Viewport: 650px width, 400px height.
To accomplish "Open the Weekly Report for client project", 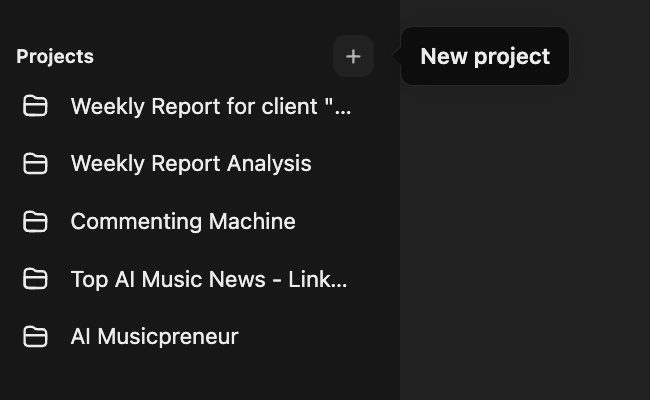I will pyautogui.click(x=210, y=106).
